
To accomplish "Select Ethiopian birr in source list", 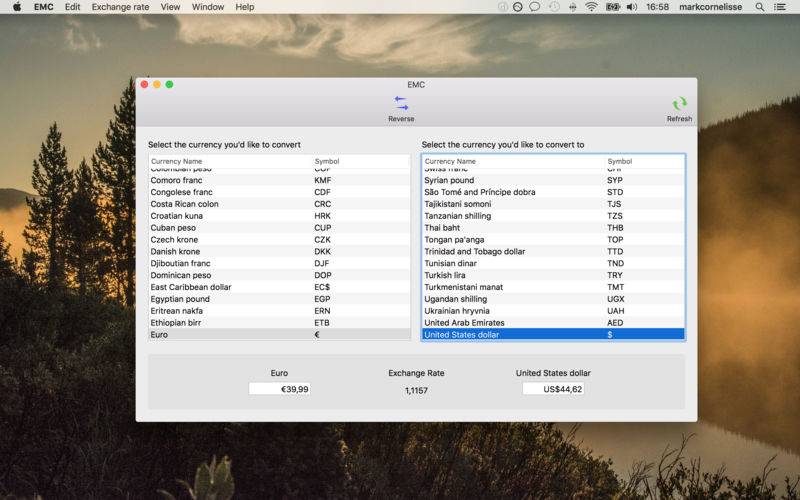I will pos(279,322).
